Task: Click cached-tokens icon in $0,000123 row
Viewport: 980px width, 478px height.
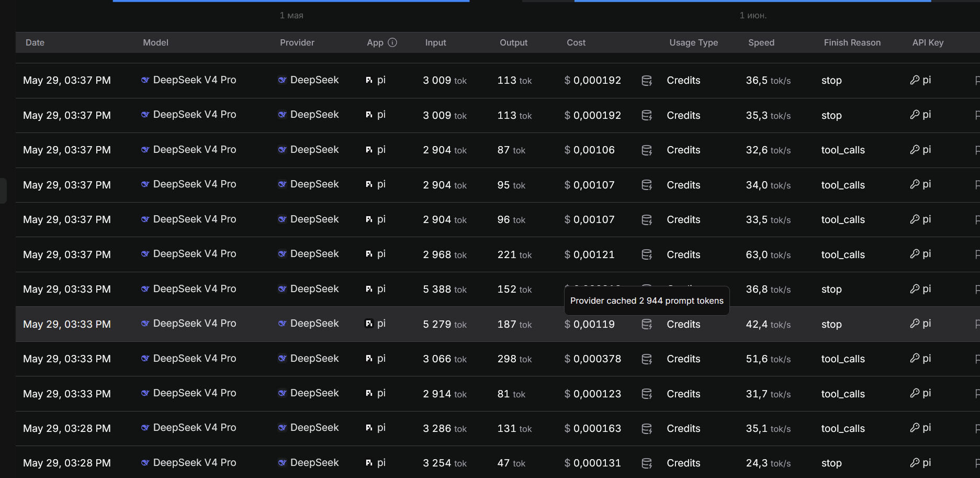Action: click(x=647, y=394)
